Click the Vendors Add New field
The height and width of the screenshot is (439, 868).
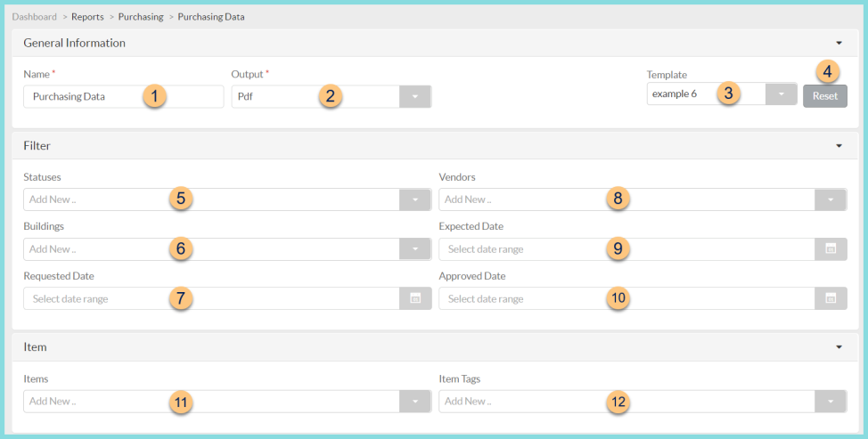626,199
